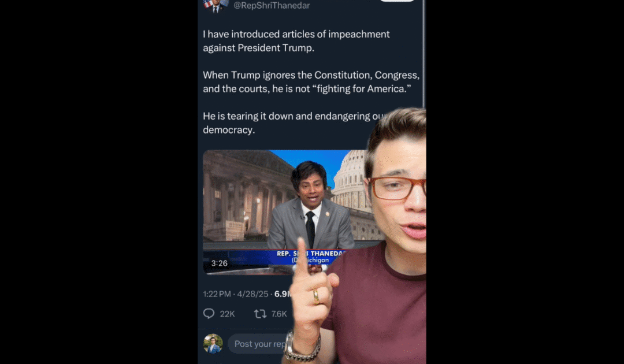
Task: Click the 3:26 video duration badge
Action: [220, 263]
